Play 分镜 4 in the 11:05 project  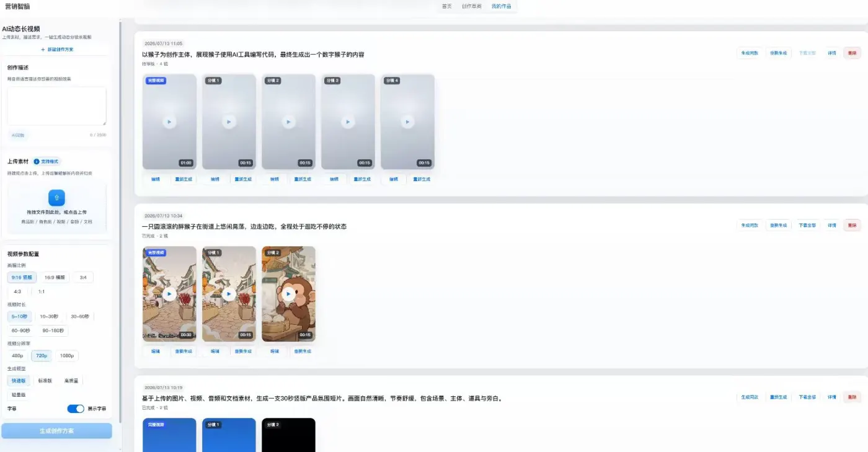click(407, 122)
